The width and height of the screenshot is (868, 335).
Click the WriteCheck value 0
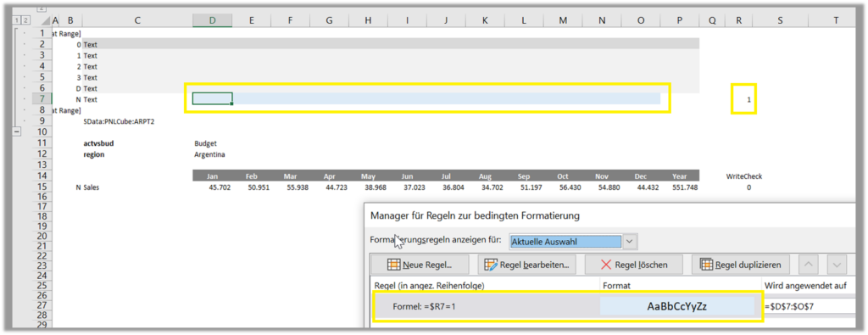point(748,187)
